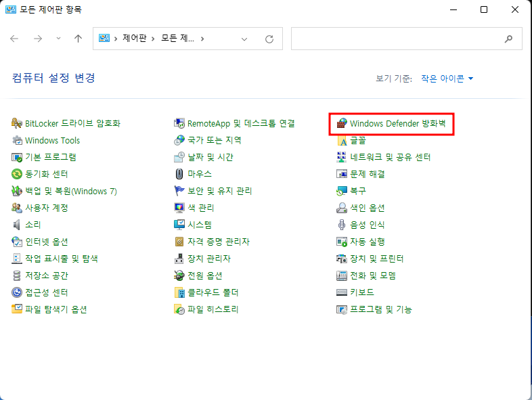This screenshot has height=400, width=532.
Task: Open 백업 및 복원(Windows 7) icon
Action: coord(17,191)
